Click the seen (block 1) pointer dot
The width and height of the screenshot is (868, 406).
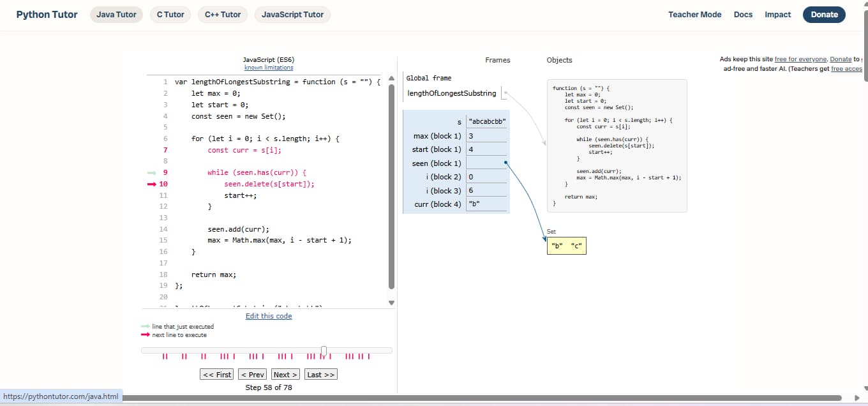505,163
